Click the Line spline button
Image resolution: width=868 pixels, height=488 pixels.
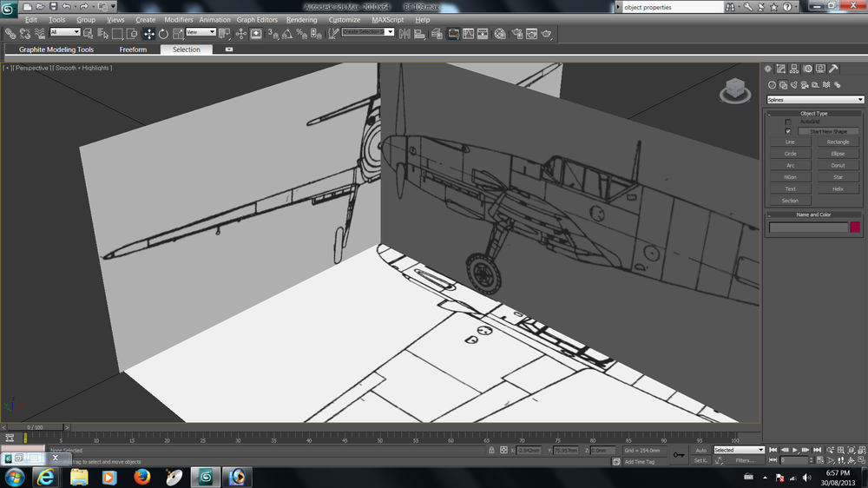(x=790, y=142)
